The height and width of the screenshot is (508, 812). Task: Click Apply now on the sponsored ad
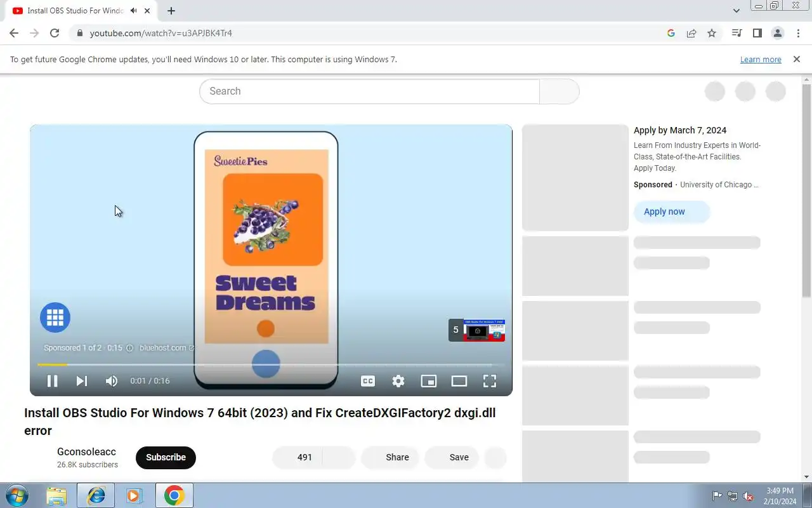tap(671, 211)
